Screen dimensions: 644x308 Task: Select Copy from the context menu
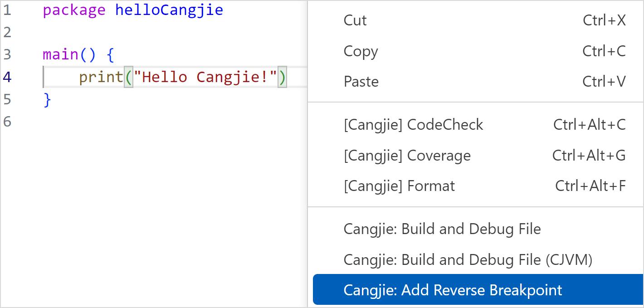click(x=361, y=51)
